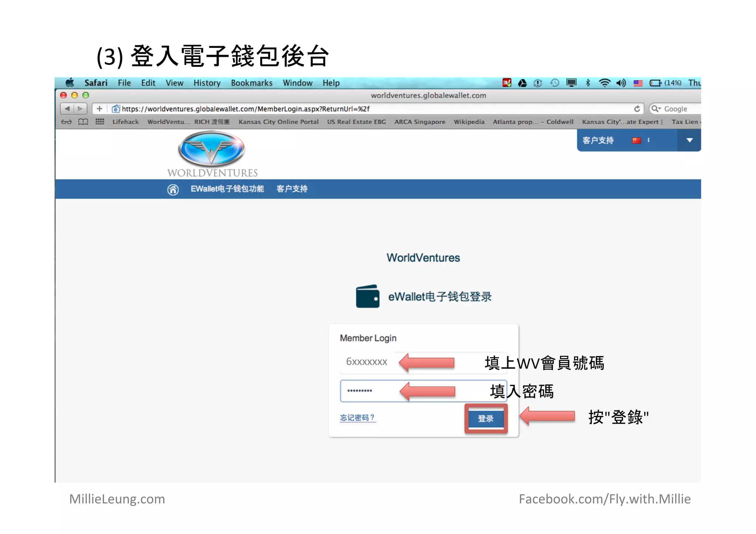Open the Wi-Fi status menu
756x534 pixels.
[x=605, y=83]
